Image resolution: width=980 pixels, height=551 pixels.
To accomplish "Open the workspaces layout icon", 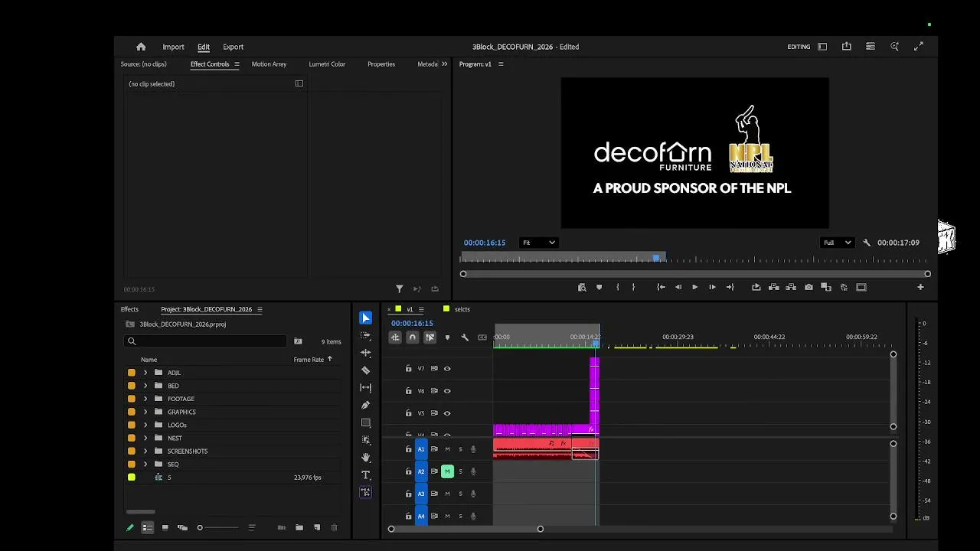I will click(822, 47).
